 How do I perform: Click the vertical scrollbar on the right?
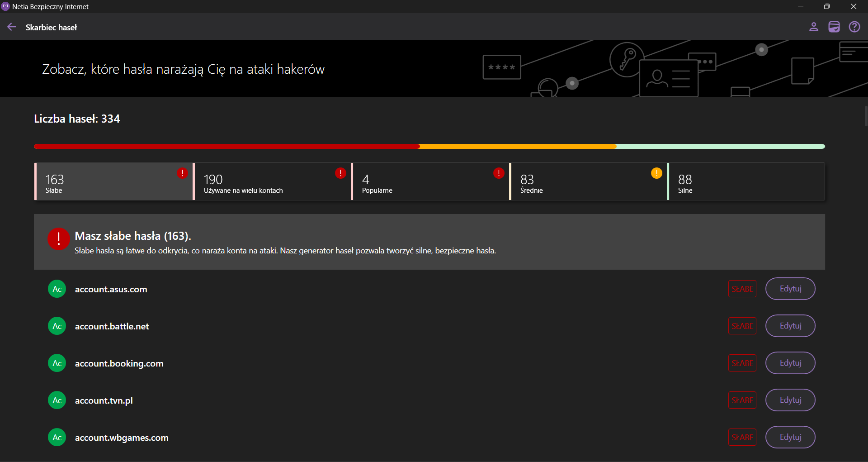click(x=865, y=116)
